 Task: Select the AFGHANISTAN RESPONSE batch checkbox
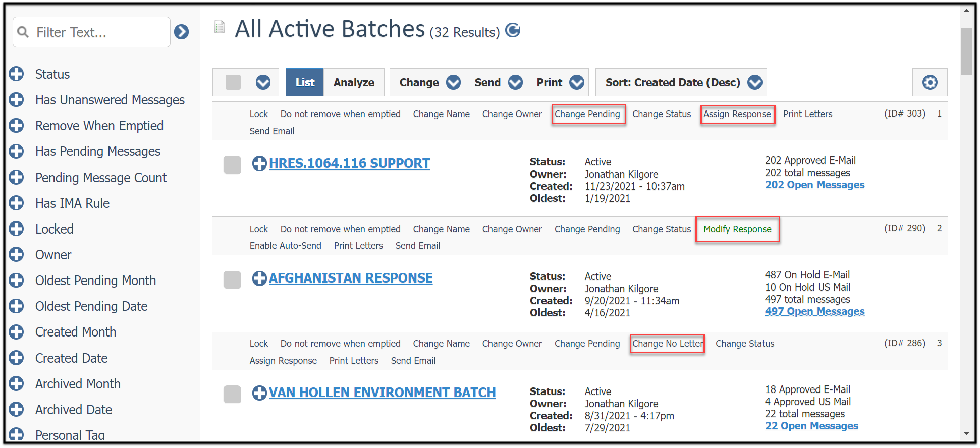click(233, 279)
